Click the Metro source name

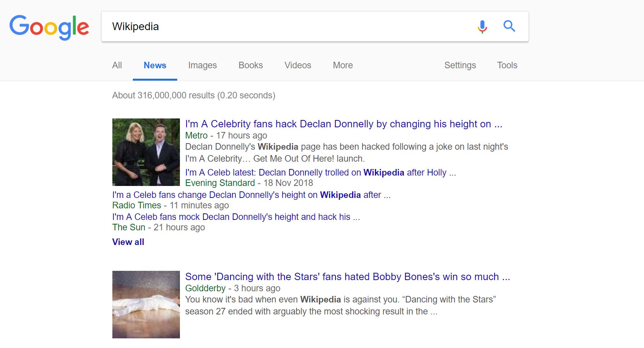tap(196, 135)
